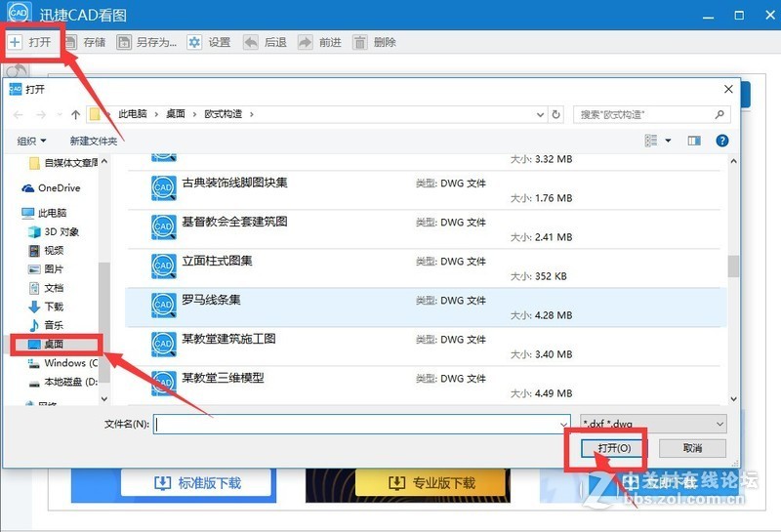The width and height of the screenshot is (781, 532).
Task: Click the CAD icon of 立面柱式图集
Action: (163, 266)
